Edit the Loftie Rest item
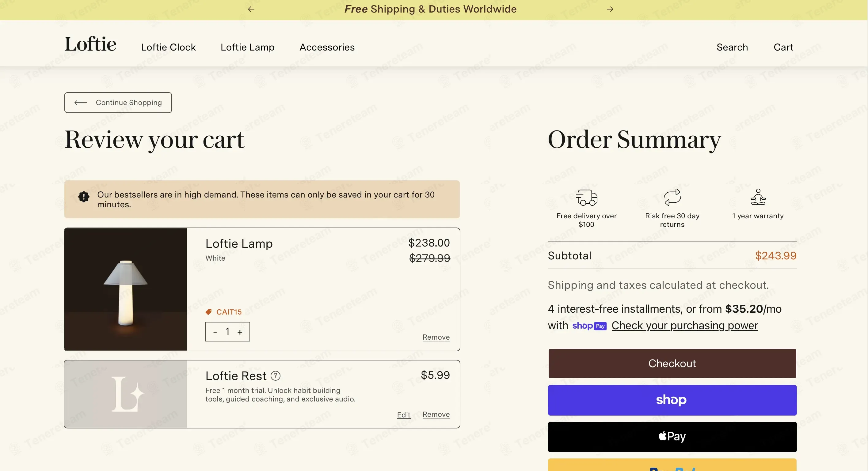868x471 pixels. pos(404,415)
